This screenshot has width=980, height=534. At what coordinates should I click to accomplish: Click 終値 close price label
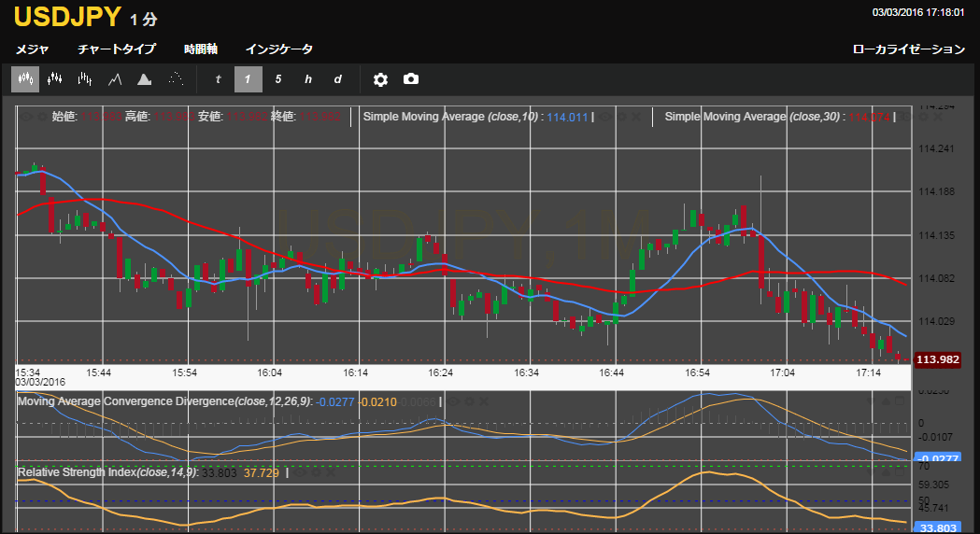point(282,117)
